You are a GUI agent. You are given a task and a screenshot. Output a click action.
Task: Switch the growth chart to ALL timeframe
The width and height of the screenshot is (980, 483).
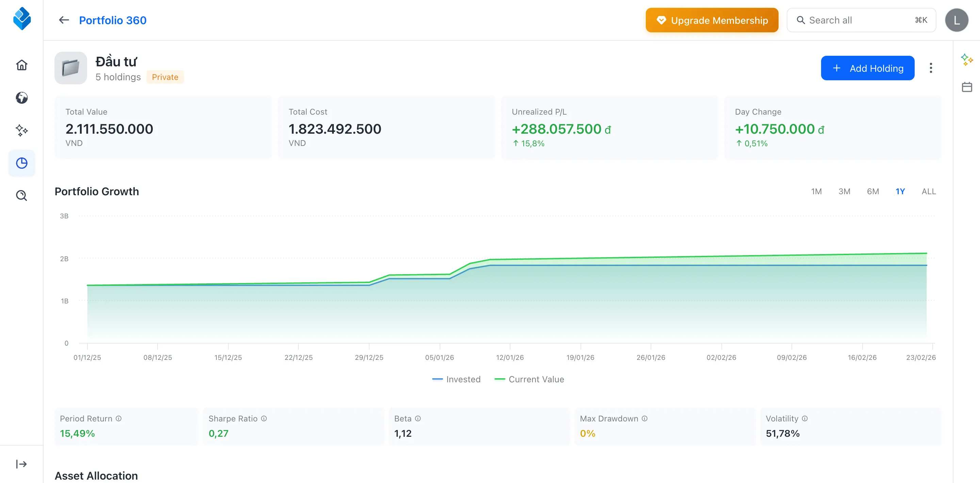928,191
